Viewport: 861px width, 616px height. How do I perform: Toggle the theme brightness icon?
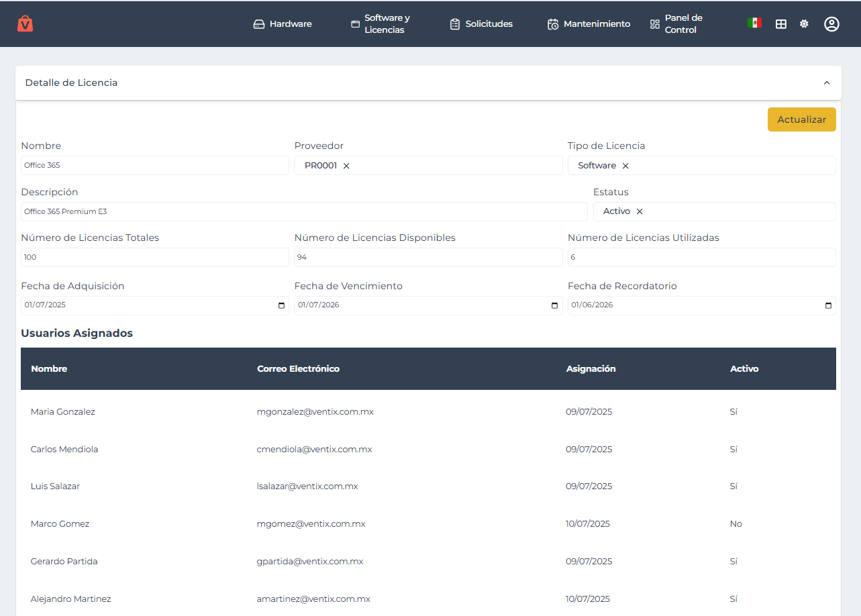[x=804, y=24]
